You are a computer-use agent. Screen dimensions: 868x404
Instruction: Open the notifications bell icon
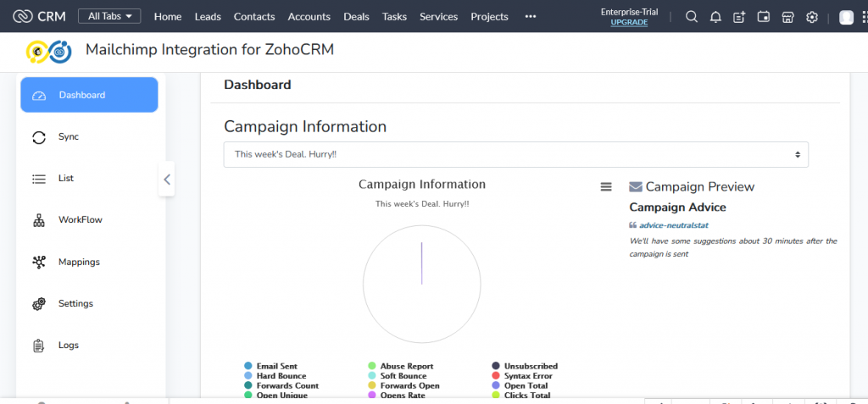[715, 17]
